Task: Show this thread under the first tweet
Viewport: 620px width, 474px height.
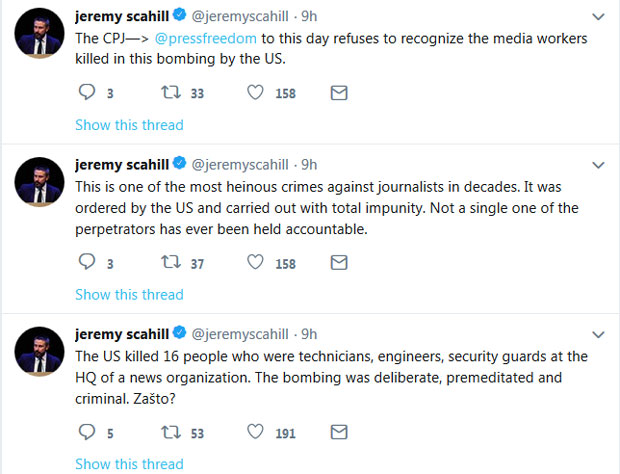Action: pos(129,125)
